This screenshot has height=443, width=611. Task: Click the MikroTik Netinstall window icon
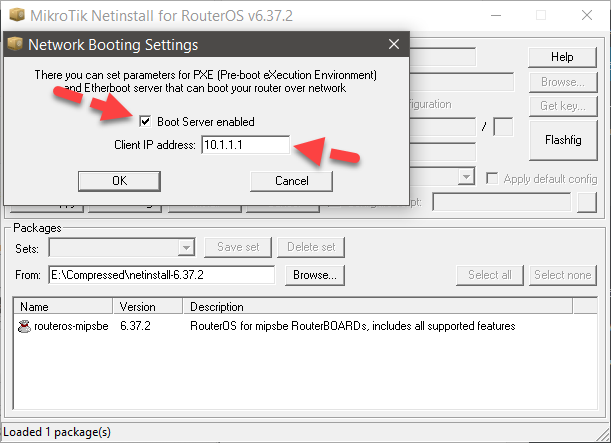click(17, 15)
